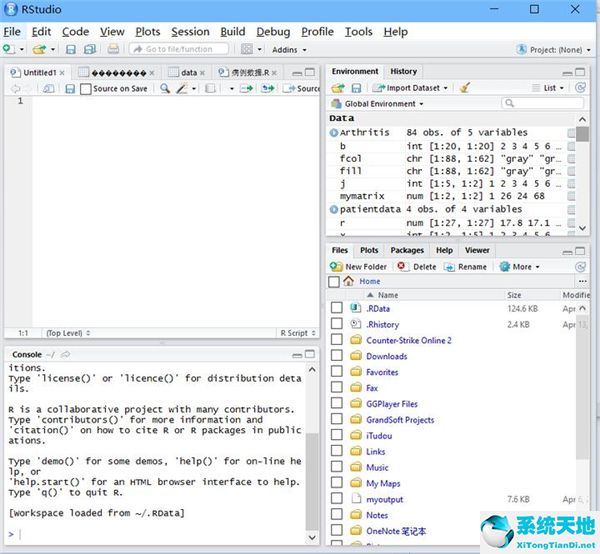Open the GrandSoft Projects folder link
Viewport: 600px width, 554px height.
400,420
